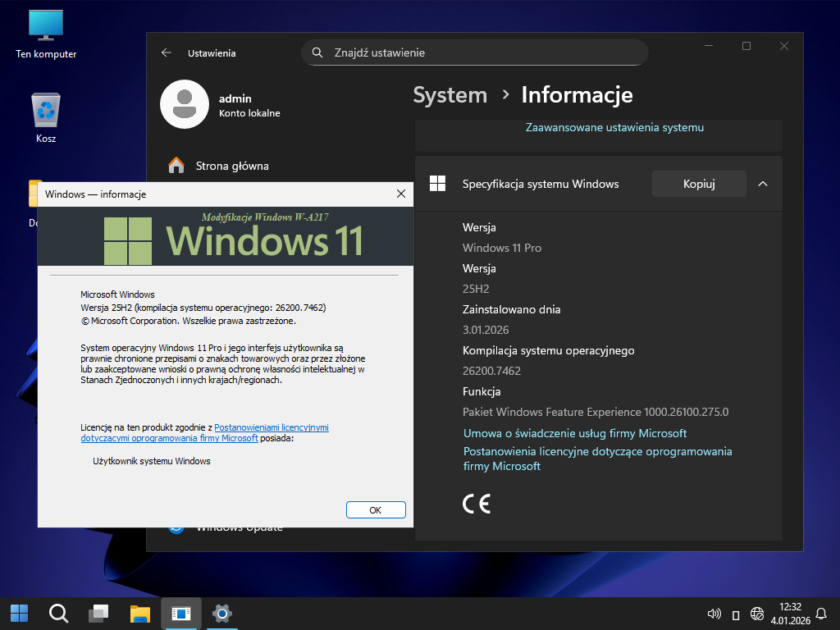Click the System breadcrumb

[450, 95]
